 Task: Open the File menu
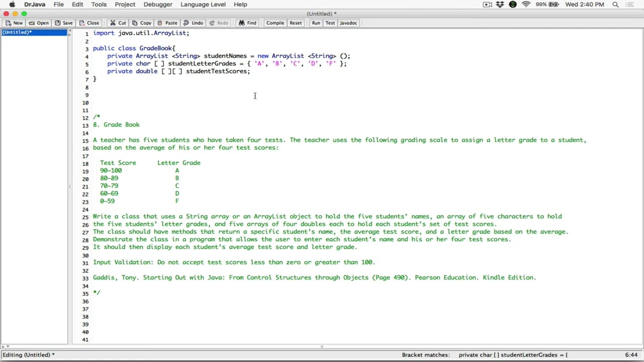click(58, 5)
